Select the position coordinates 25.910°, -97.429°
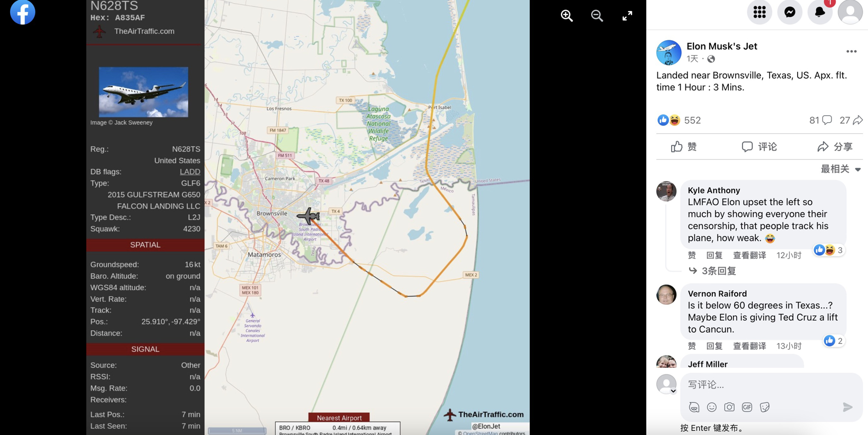 coord(171,321)
